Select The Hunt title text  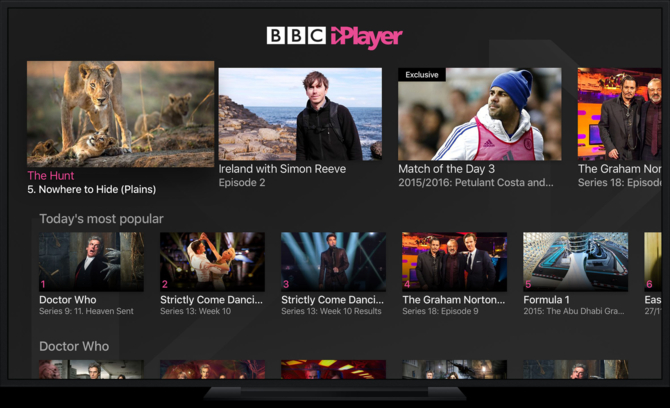51,176
